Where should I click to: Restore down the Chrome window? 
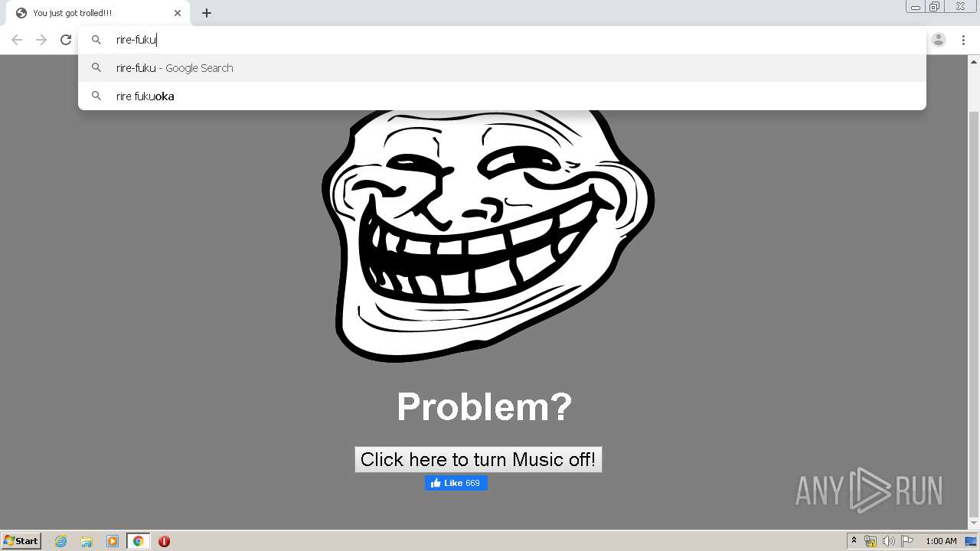pyautogui.click(x=935, y=7)
